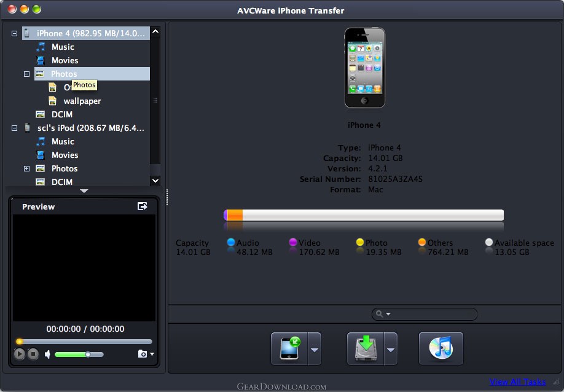The image size is (564, 392).
Task: Click the storage capacity usage bar
Action: 364,215
